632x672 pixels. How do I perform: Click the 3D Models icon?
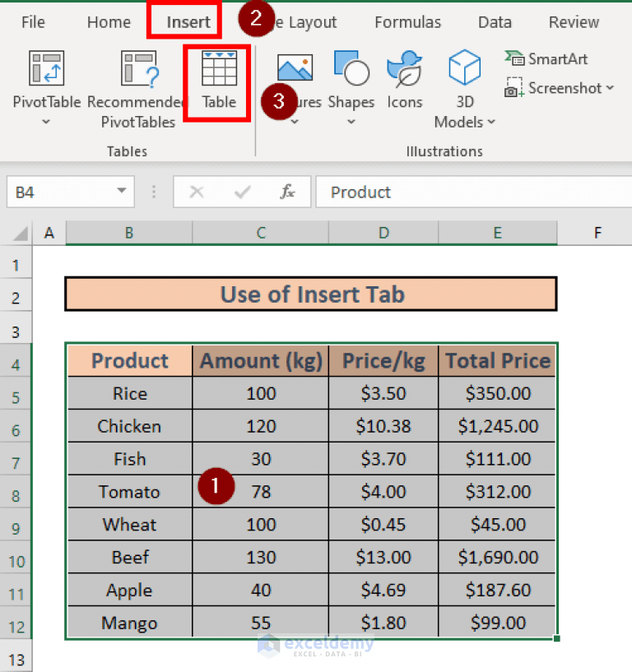coord(464,67)
